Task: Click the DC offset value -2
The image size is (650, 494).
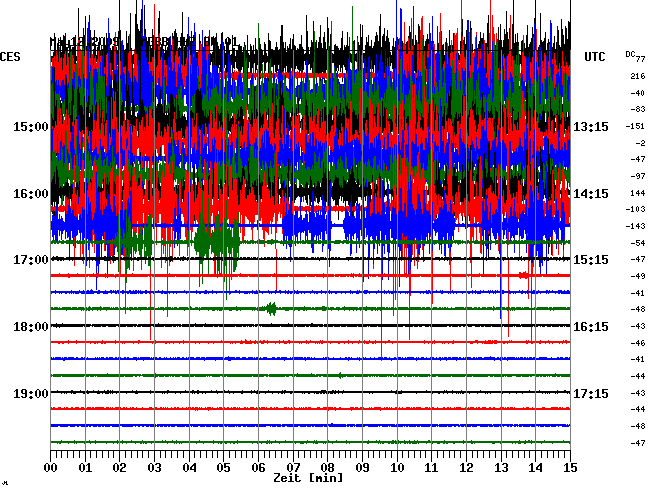Action: [640, 143]
